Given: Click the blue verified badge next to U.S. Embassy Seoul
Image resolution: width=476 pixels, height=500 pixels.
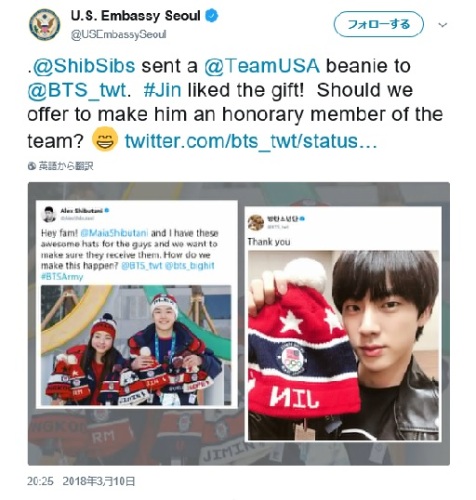Looking at the screenshot, I should point(212,16).
